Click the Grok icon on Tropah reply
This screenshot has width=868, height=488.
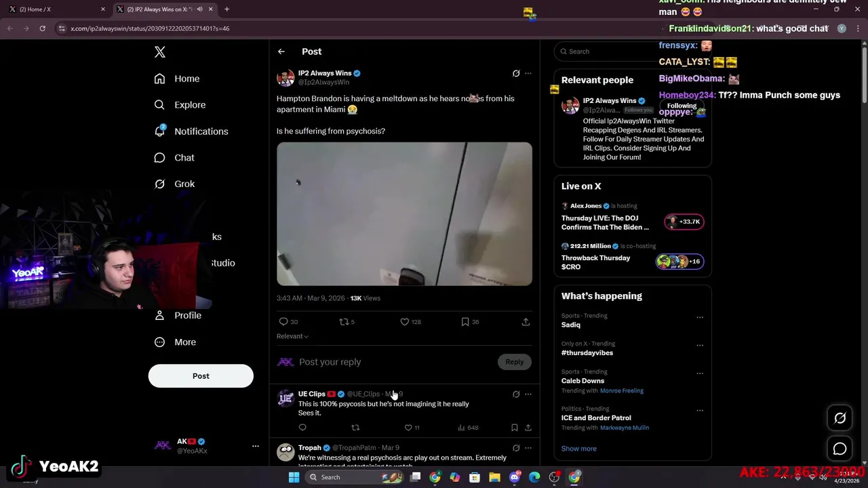pos(516,448)
